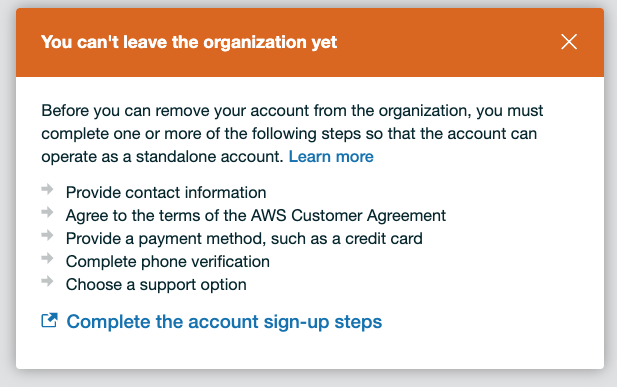
Task: Open the Learn more link
Action: click(331, 157)
